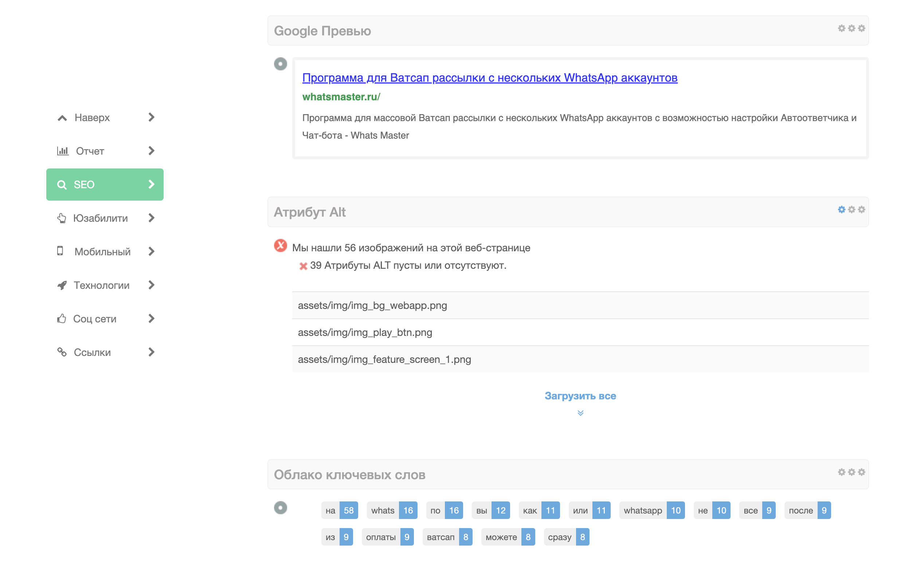The image size is (924, 566).
Task: Click the double-chevron under Загрузить все
Action: [580, 413]
